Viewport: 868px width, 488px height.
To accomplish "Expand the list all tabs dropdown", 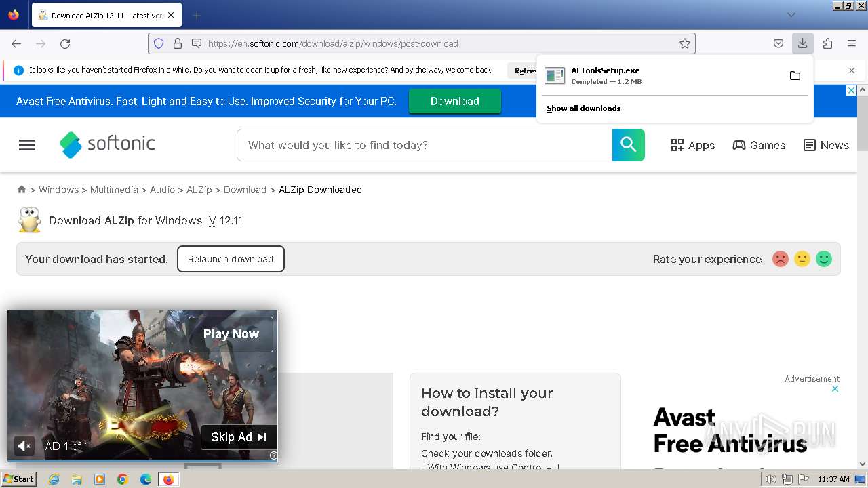I will pos(791,15).
